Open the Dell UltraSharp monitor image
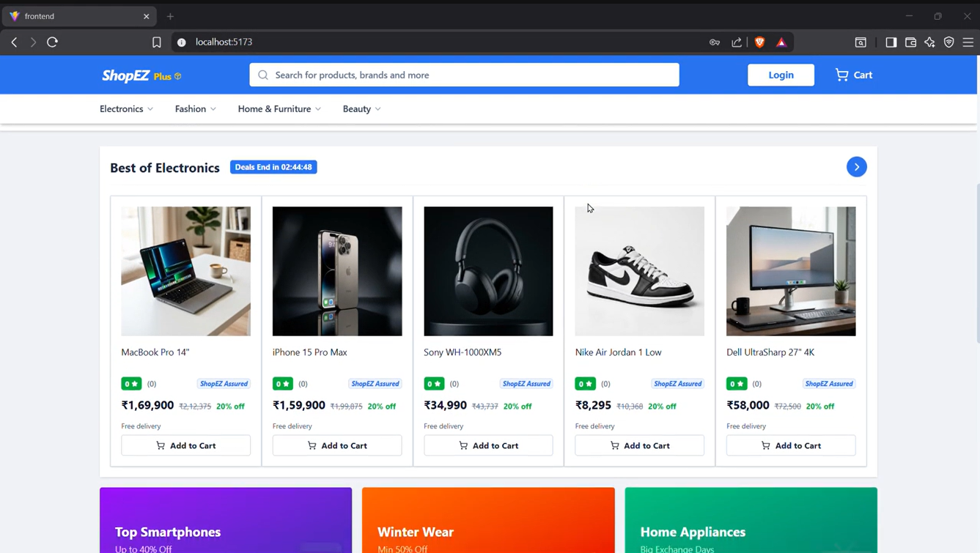The width and height of the screenshot is (980, 553). [x=791, y=271]
